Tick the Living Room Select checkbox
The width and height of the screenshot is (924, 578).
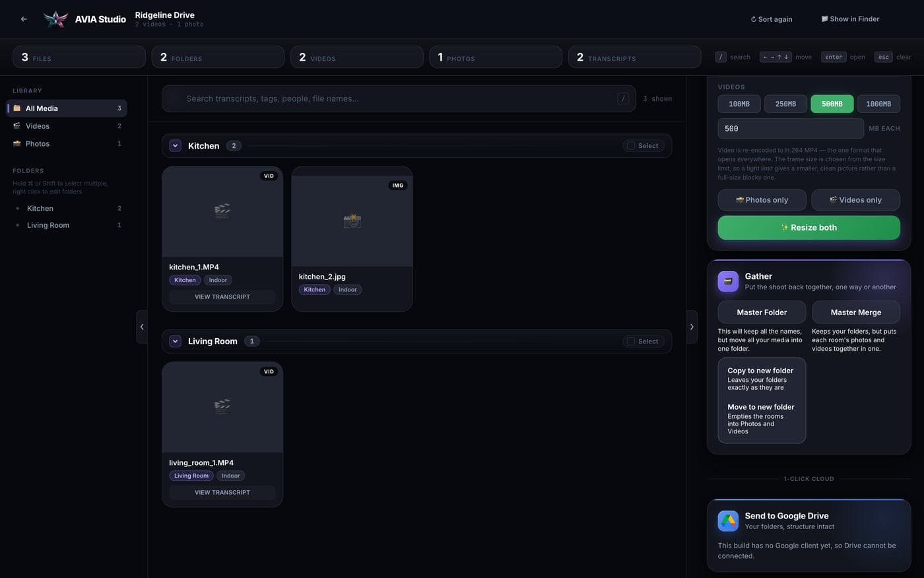(631, 342)
